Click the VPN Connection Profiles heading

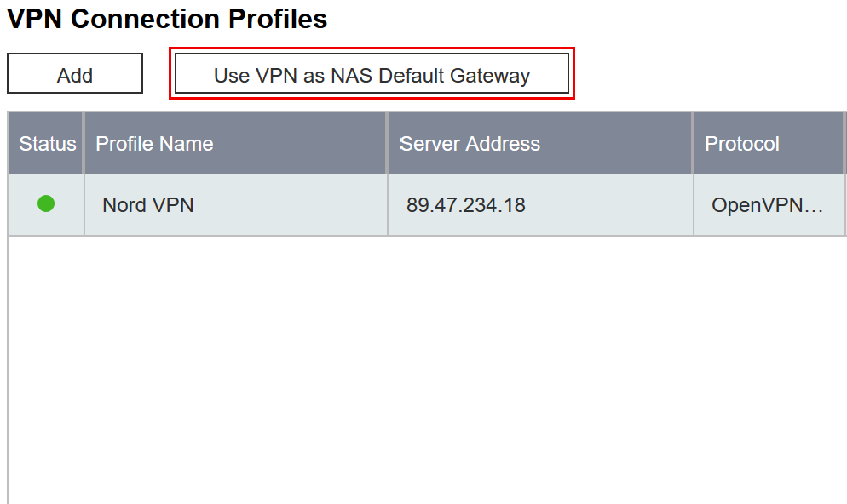(x=167, y=19)
